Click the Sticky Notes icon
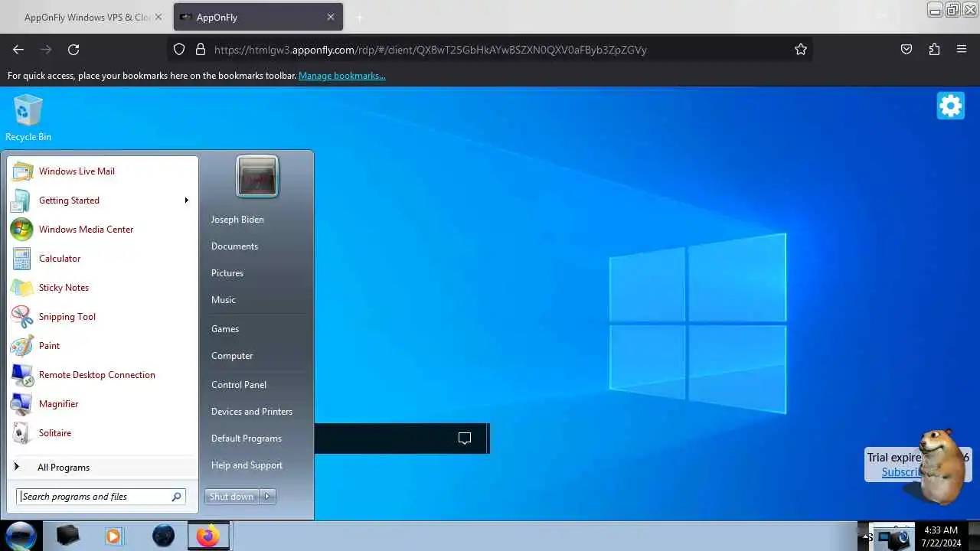This screenshot has width=980, height=551. point(21,288)
